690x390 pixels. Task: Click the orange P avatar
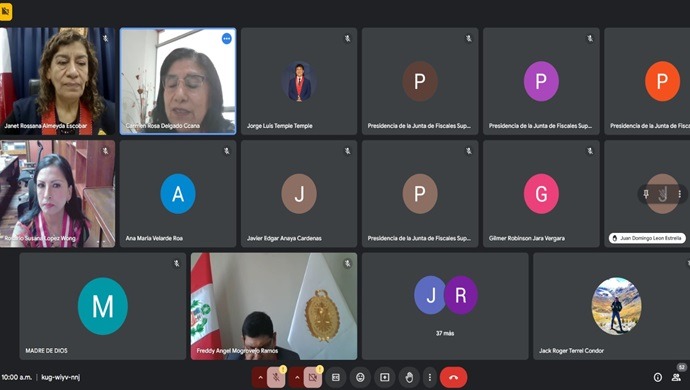click(x=662, y=81)
